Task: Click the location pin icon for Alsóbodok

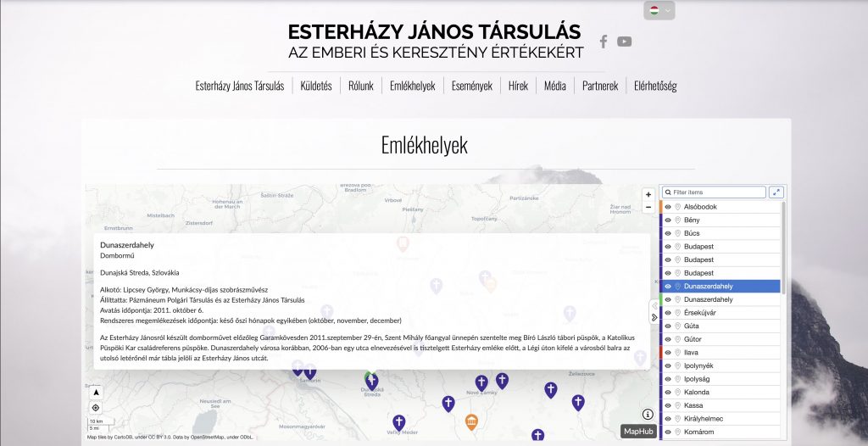Action: 677,207
